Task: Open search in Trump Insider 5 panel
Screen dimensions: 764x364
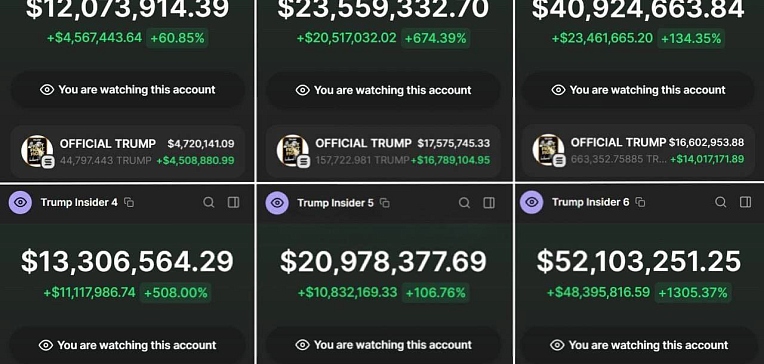Action: [x=464, y=203]
